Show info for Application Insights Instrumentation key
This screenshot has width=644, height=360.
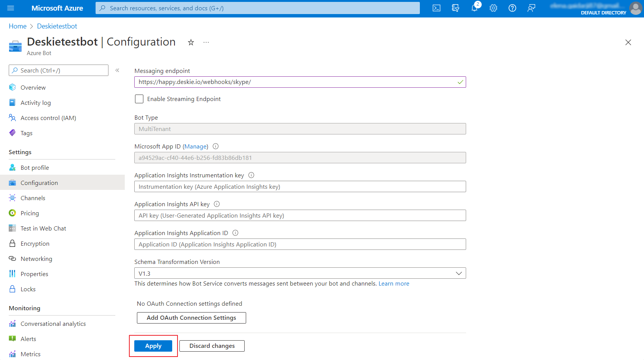click(251, 175)
